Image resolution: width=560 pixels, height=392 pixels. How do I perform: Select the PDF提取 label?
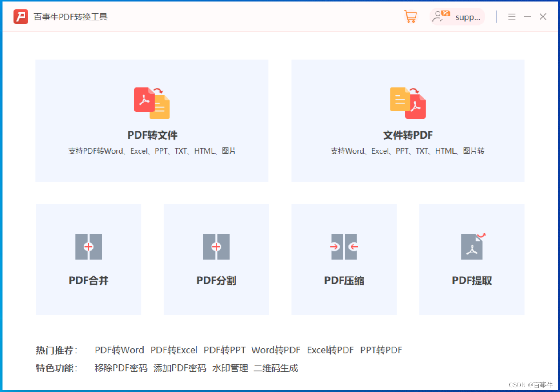tap(472, 281)
